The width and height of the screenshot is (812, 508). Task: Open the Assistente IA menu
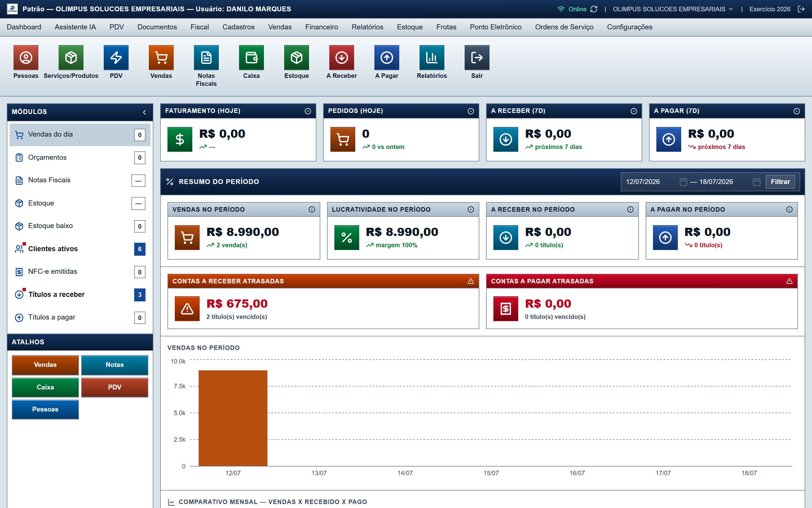[x=75, y=27]
